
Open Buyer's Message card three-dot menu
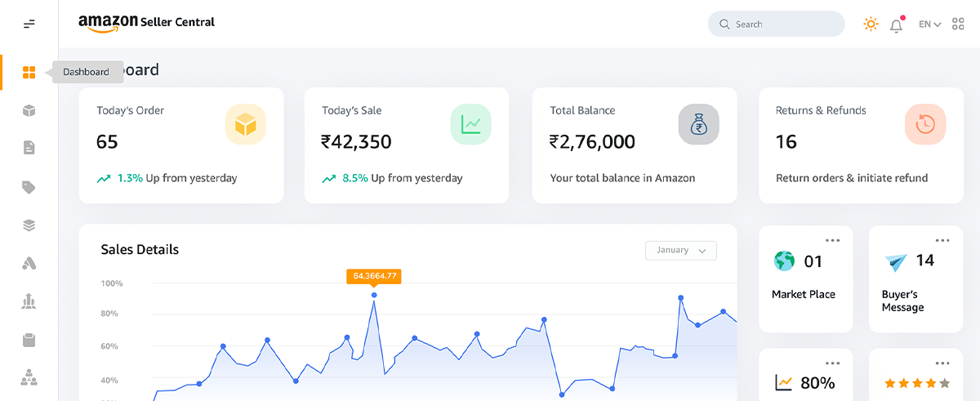942,240
